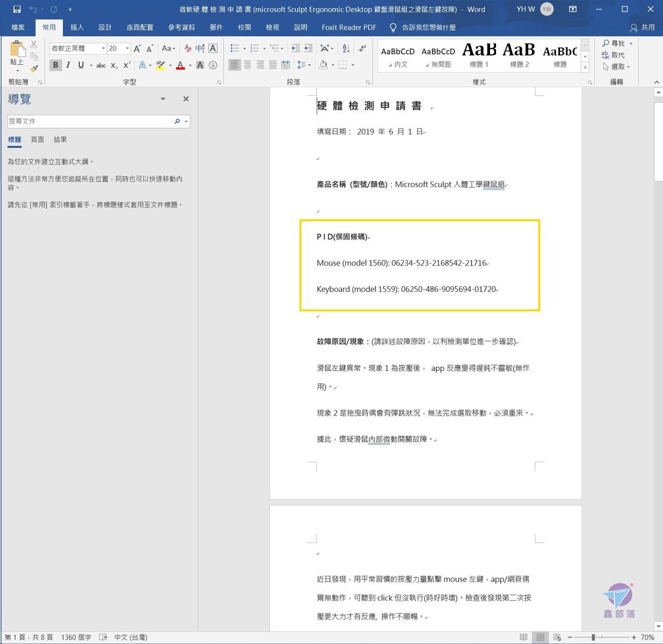
Task: Open the File (檔案) tab
Action: pos(17,27)
